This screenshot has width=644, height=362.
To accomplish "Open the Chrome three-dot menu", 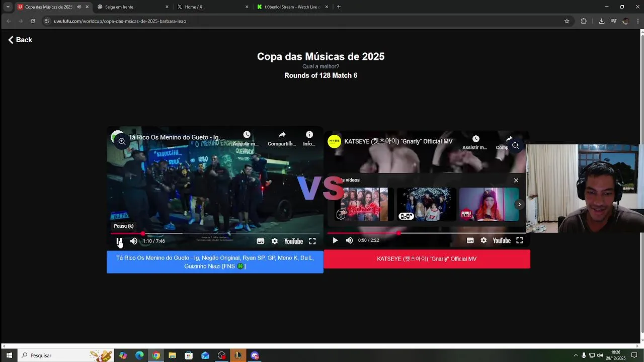I will click(638, 21).
